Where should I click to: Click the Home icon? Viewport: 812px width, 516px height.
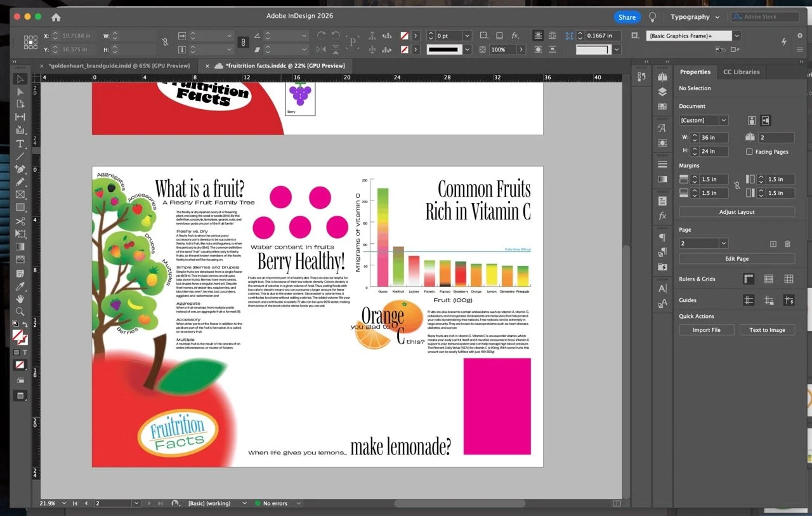[x=56, y=17]
